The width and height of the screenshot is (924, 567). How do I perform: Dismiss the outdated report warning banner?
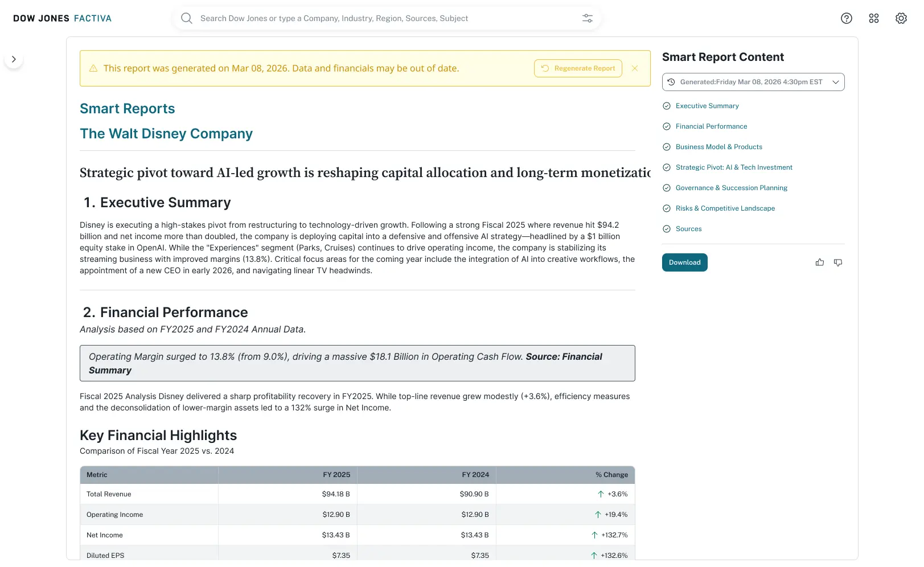tap(635, 68)
